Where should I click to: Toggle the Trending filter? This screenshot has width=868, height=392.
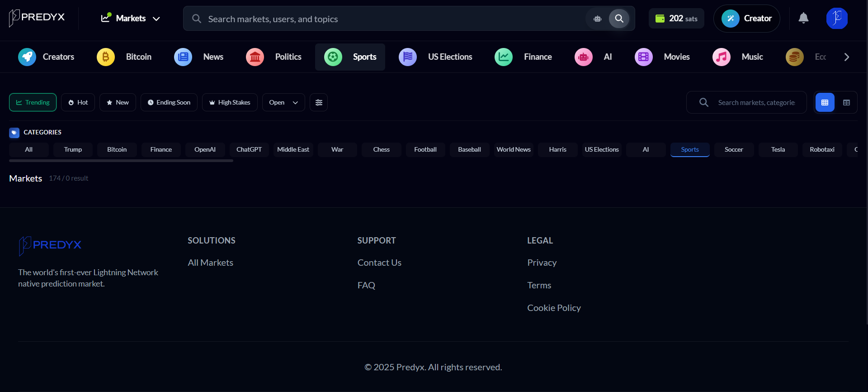pyautogui.click(x=33, y=102)
